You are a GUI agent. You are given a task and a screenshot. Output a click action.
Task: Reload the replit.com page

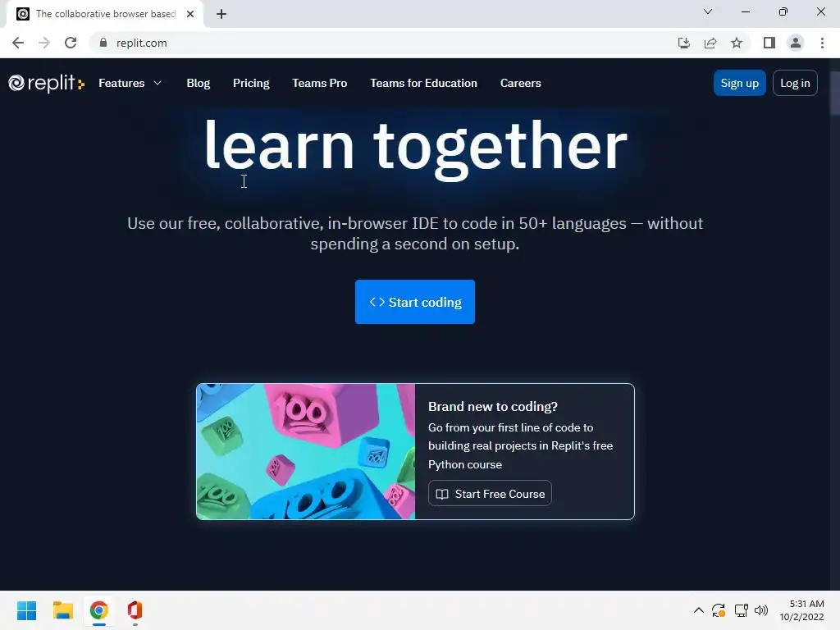click(71, 43)
